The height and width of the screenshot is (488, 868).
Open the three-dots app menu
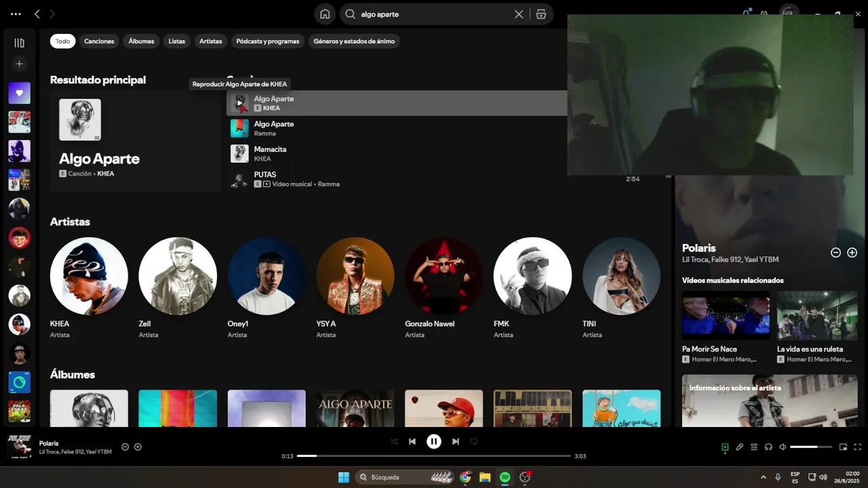pyautogui.click(x=16, y=14)
